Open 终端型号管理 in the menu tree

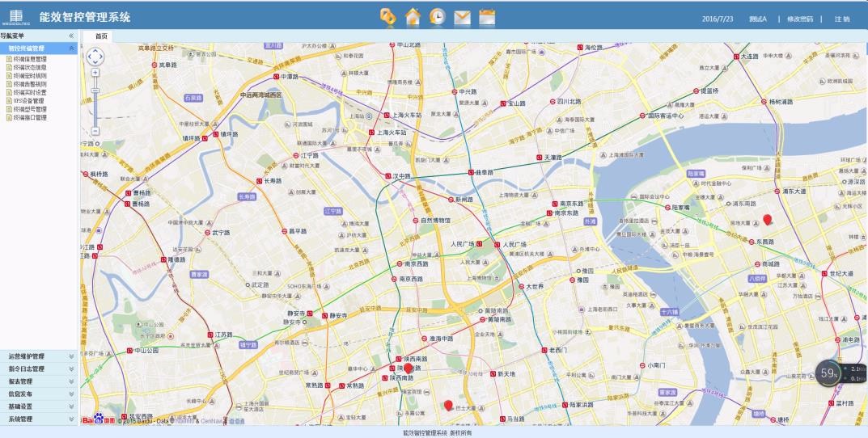click(30, 110)
